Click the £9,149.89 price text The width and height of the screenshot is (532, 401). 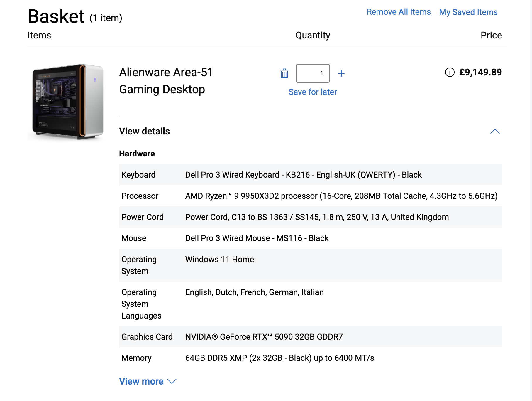[480, 72]
